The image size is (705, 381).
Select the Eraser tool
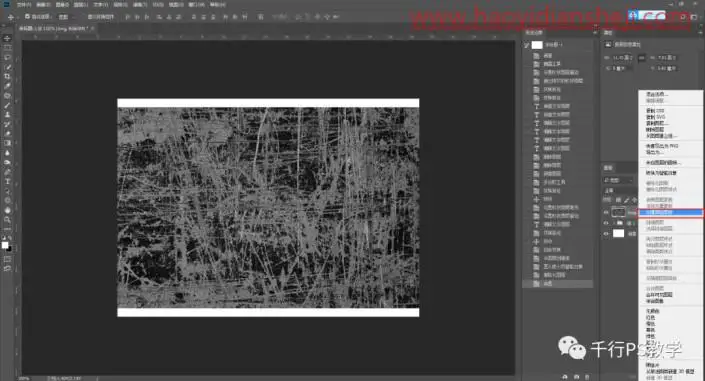[7, 134]
